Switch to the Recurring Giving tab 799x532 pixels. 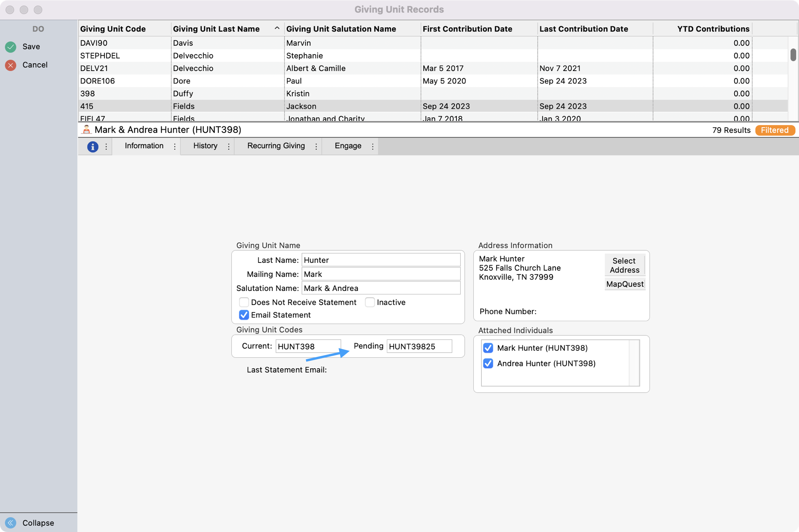pyautogui.click(x=276, y=146)
